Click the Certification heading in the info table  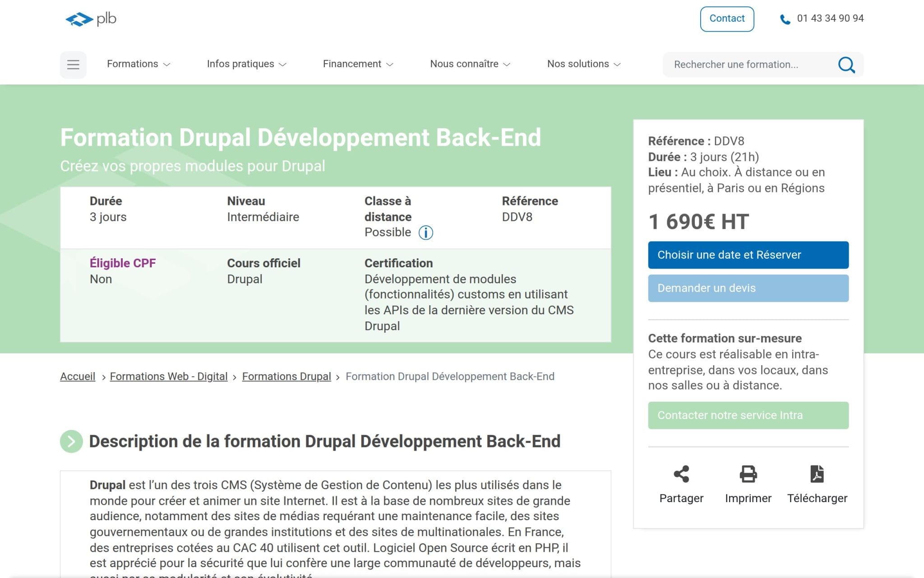(398, 263)
